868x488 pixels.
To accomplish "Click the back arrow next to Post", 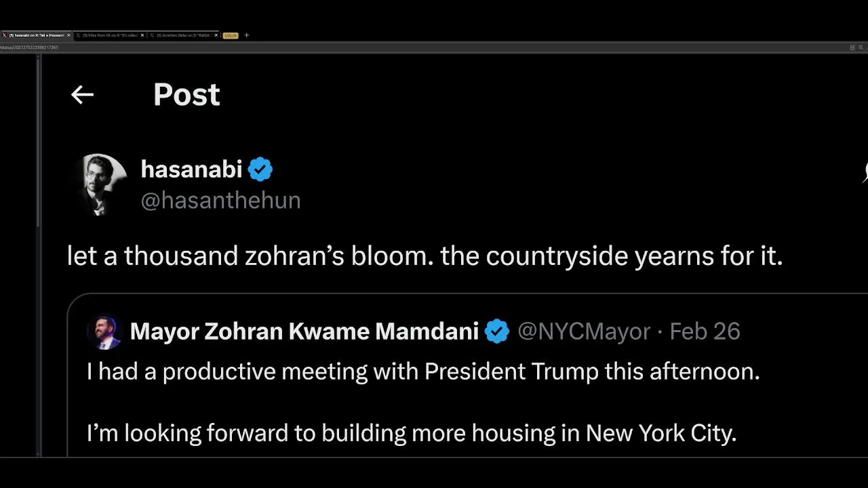I will 82,95.
